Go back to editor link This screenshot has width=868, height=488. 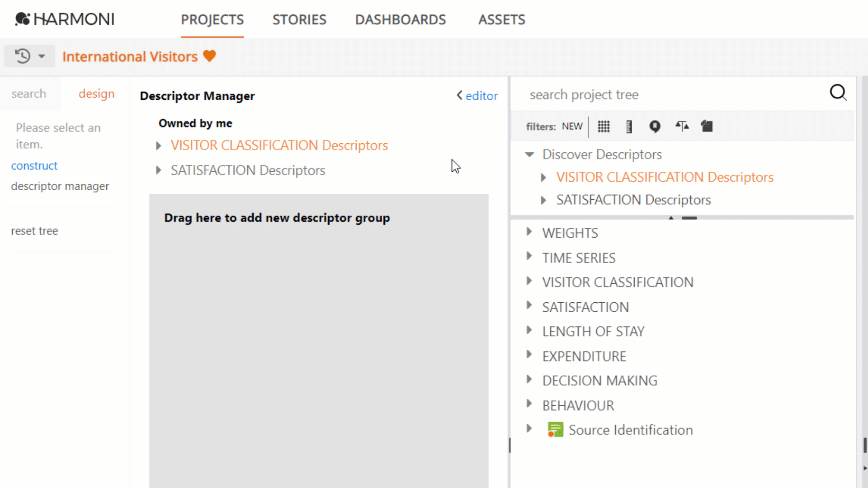[477, 96]
